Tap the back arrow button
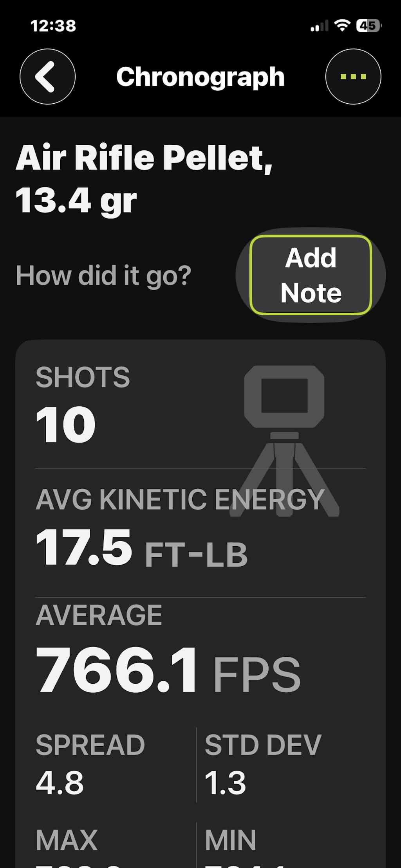The width and height of the screenshot is (401, 868). 47,77
